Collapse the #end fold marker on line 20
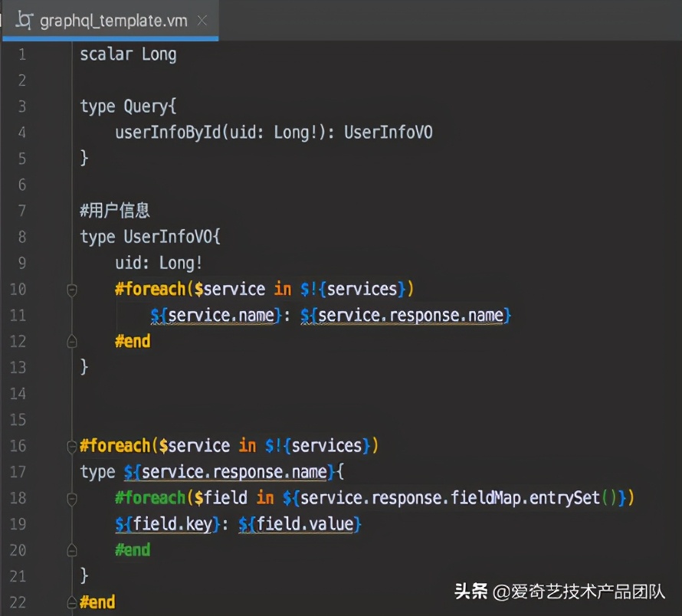Screen dimensions: 682x616 72,550
